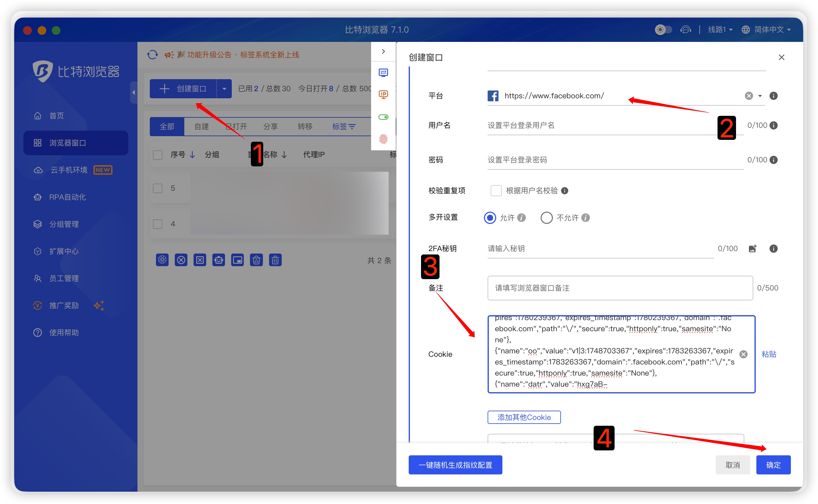Click the fingerprint icon in side strip

[x=383, y=139]
